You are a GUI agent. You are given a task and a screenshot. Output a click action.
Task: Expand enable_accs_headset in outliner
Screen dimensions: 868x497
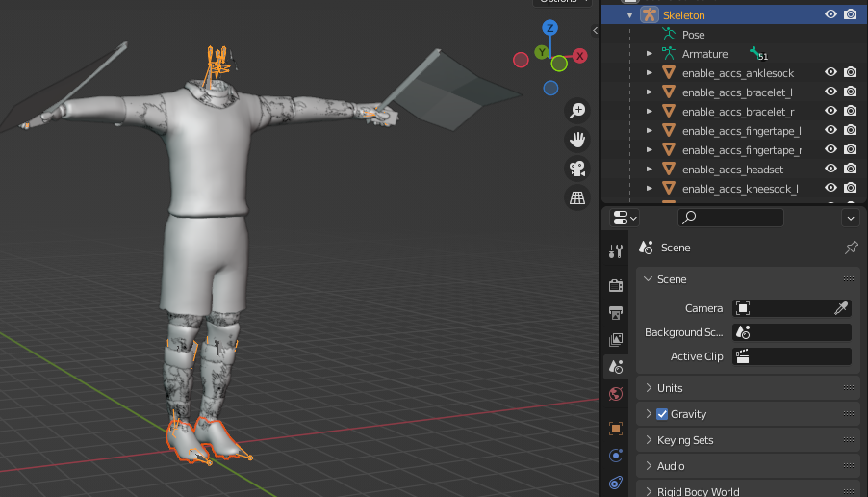[x=650, y=170]
